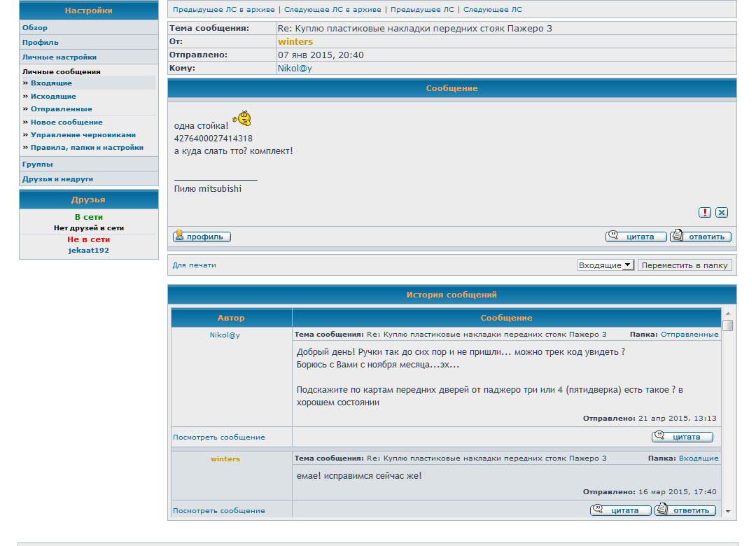Open the Личные настройки section
756x546 pixels.
pos(59,57)
